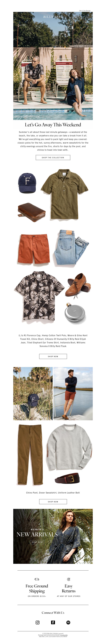Select the Uniform Leather Belt image

(x=67, y=479)
